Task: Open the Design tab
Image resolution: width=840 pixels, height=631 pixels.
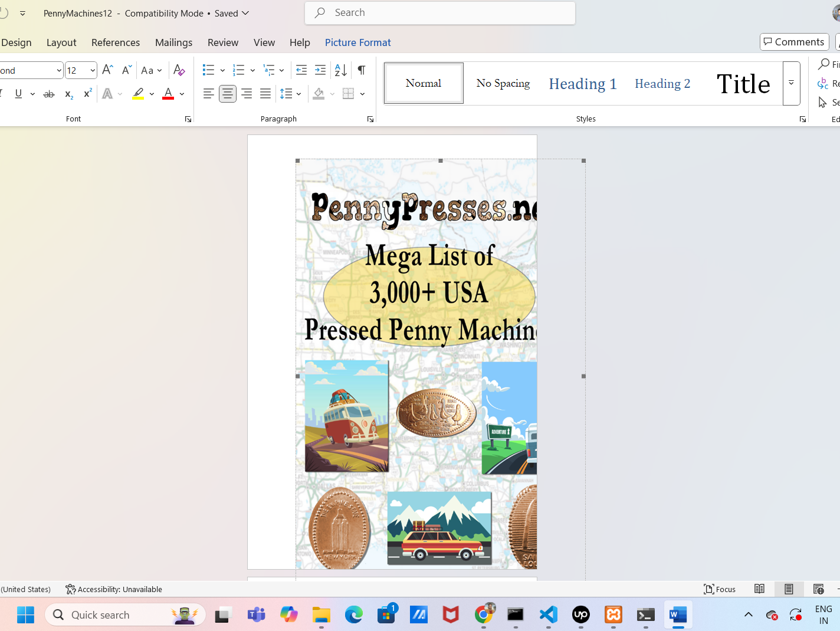Action: click(17, 42)
